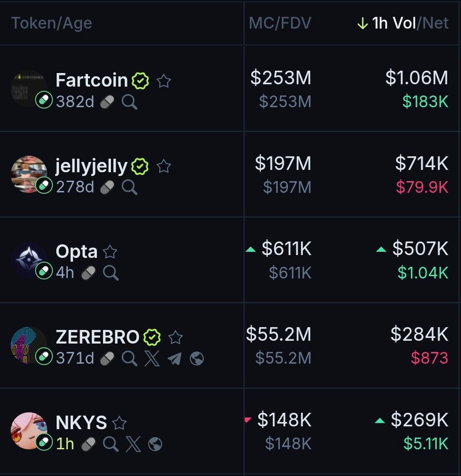
Task: Open NKYS's website globe icon
Action: point(155,444)
